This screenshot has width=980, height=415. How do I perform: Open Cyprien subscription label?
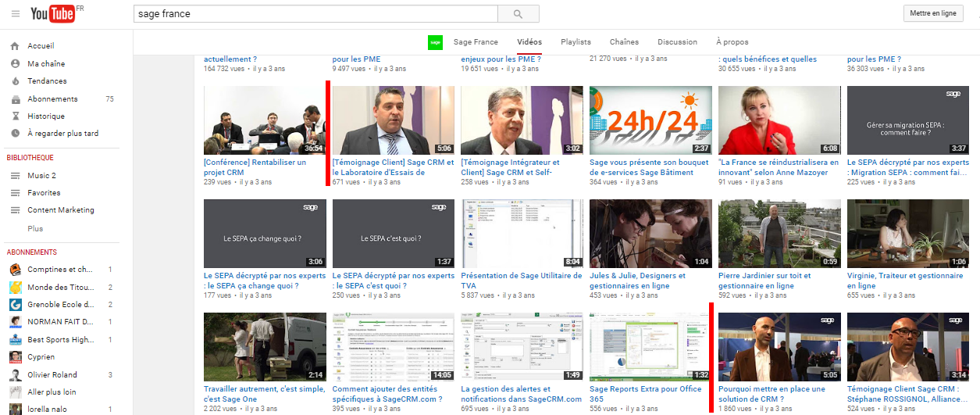[x=41, y=357]
